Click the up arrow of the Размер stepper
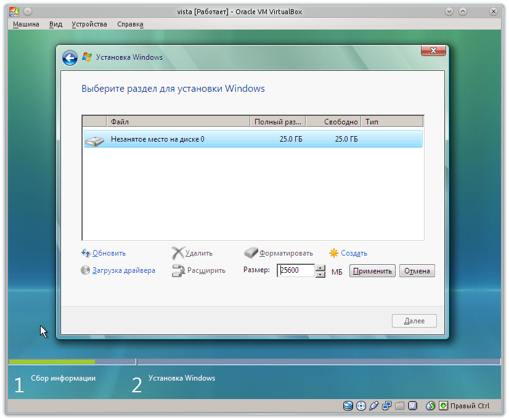This screenshot has width=509, height=420. (320, 267)
